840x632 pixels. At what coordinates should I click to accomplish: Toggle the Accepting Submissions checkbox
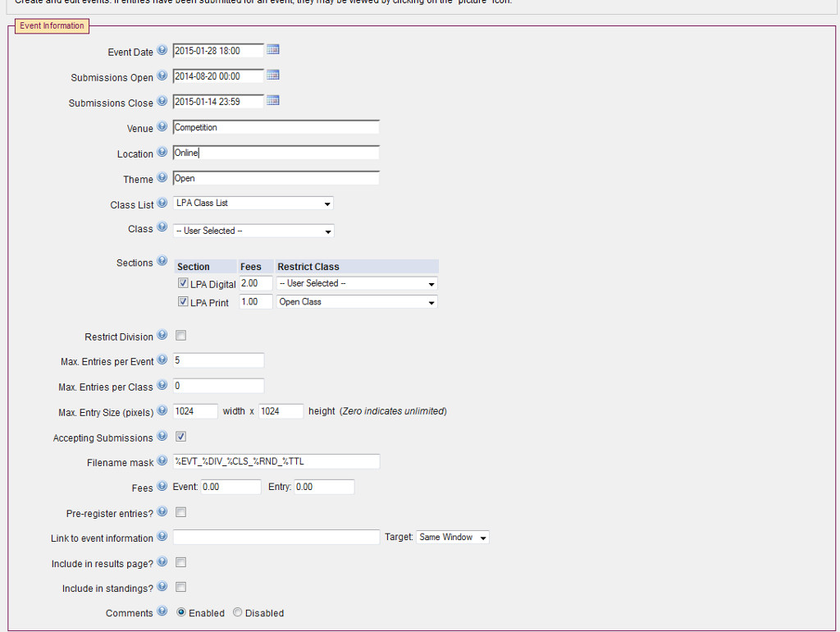point(181,437)
